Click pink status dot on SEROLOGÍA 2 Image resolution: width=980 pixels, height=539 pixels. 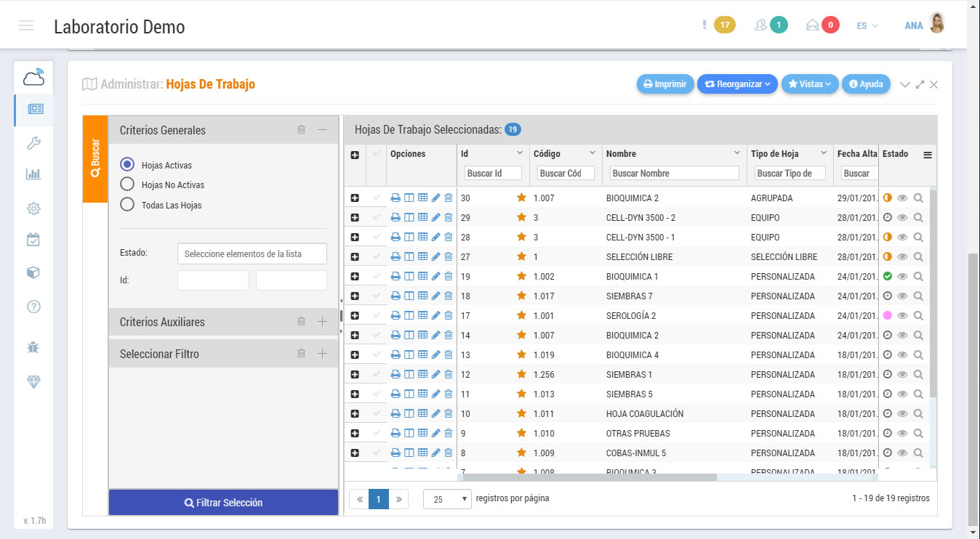(x=888, y=315)
